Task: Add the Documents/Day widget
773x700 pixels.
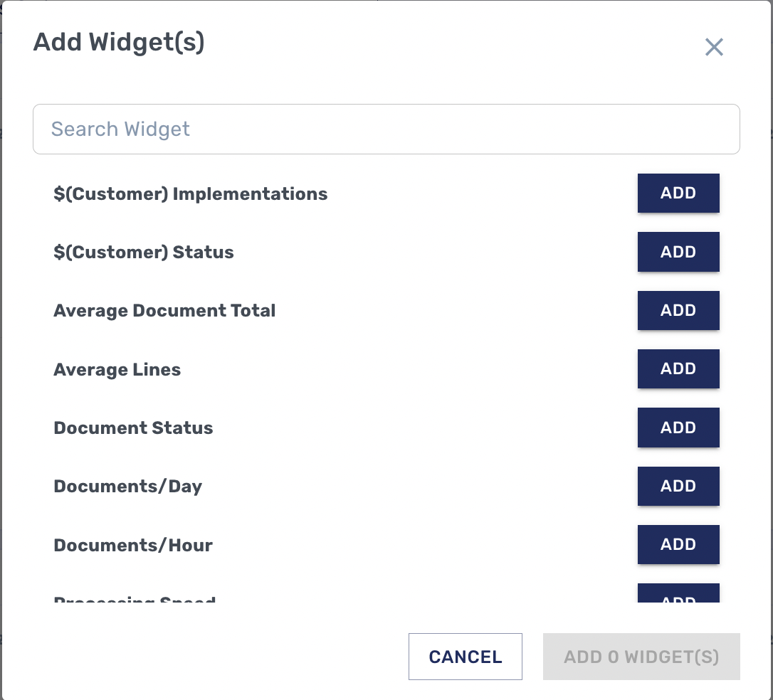Action: (x=678, y=486)
